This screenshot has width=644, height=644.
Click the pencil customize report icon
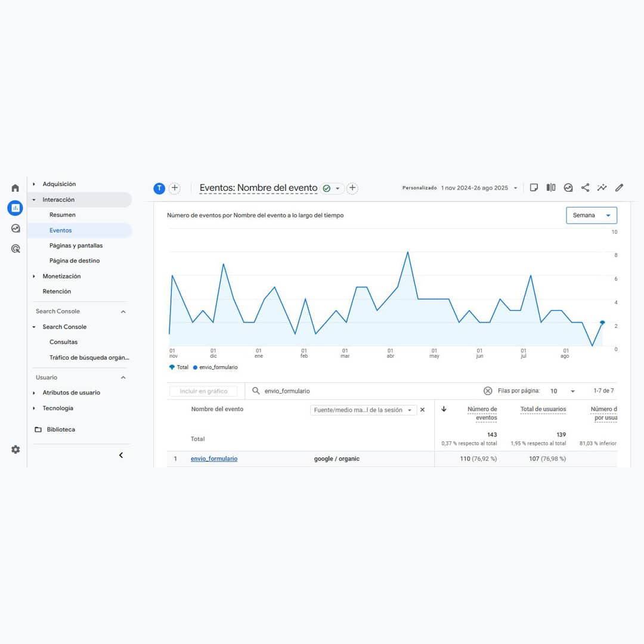[x=619, y=188]
